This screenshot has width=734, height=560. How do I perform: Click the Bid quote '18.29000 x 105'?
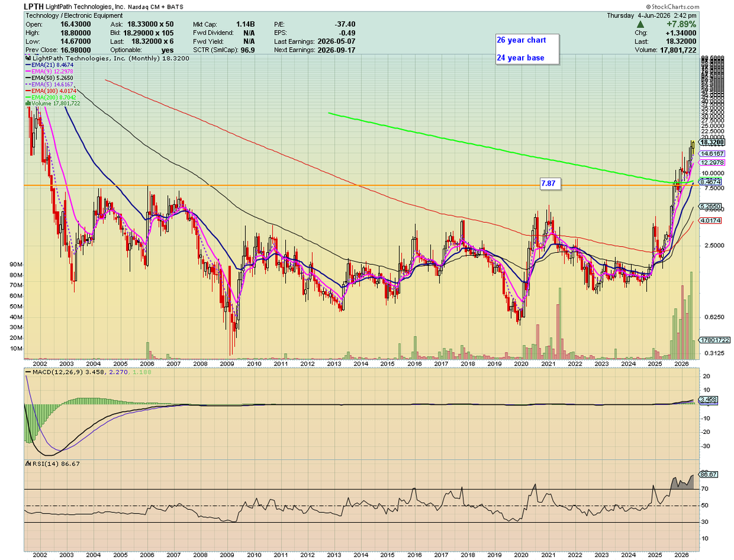pos(148,33)
